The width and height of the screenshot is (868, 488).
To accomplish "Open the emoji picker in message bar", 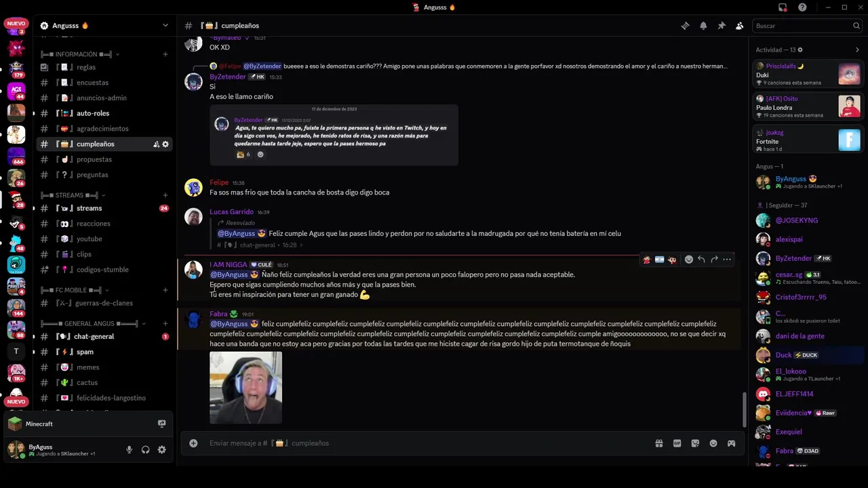I will [713, 443].
